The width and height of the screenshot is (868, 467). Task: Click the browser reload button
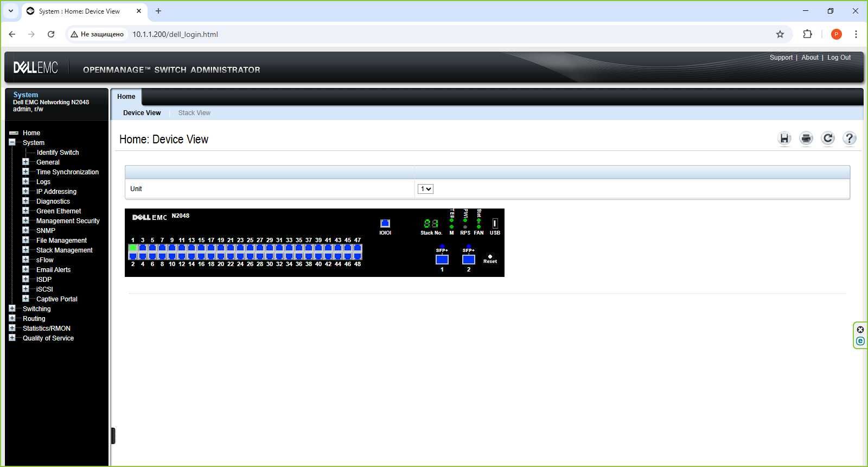click(x=51, y=34)
